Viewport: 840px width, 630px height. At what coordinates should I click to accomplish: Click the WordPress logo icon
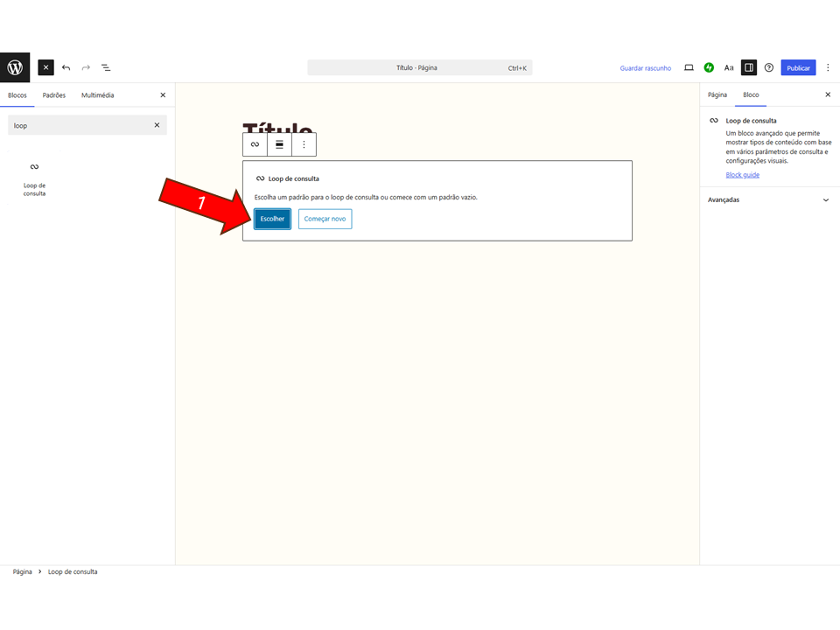click(15, 67)
